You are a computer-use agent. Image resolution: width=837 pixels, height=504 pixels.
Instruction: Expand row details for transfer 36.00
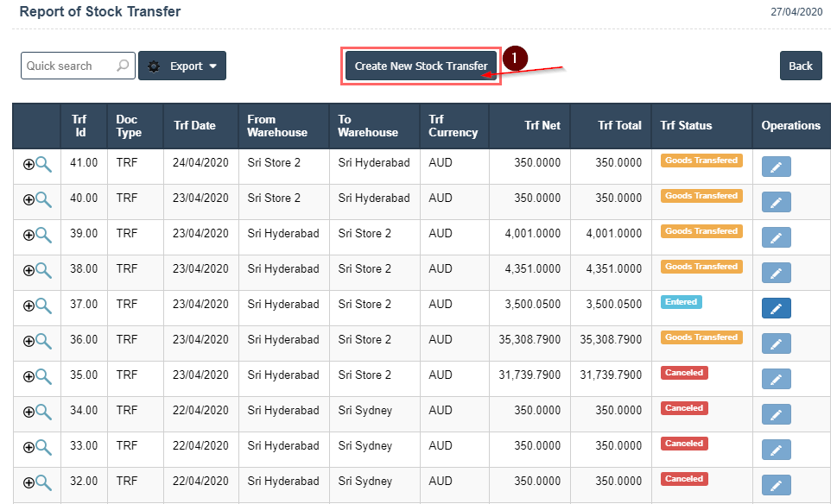pos(29,341)
